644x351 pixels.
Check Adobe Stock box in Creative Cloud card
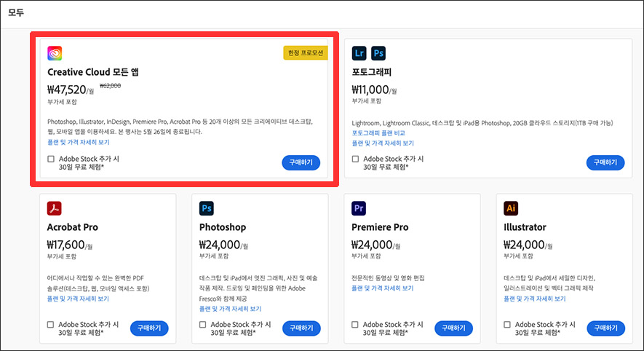coord(51,159)
